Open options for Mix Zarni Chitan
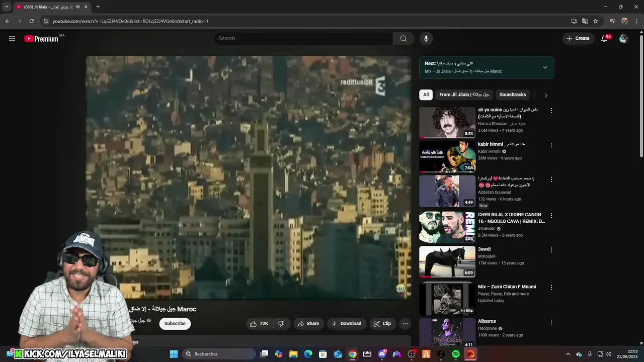This screenshot has height=362, width=644. point(551,288)
